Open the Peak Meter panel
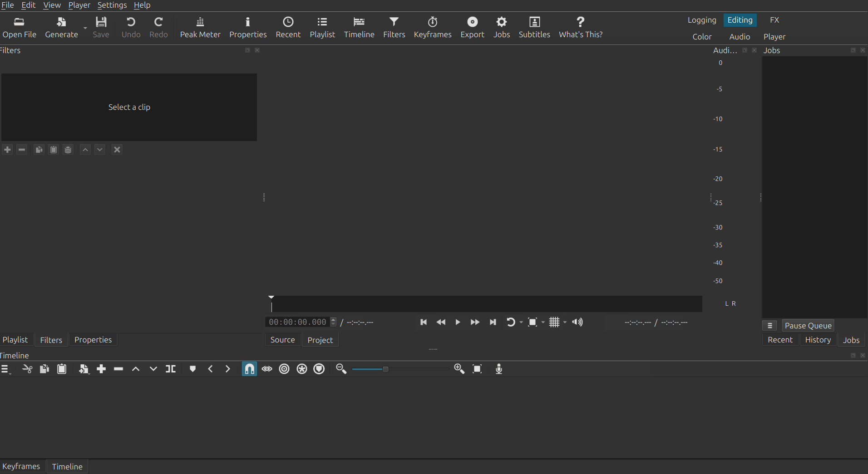The width and height of the screenshot is (868, 474). (x=200, y=27)
